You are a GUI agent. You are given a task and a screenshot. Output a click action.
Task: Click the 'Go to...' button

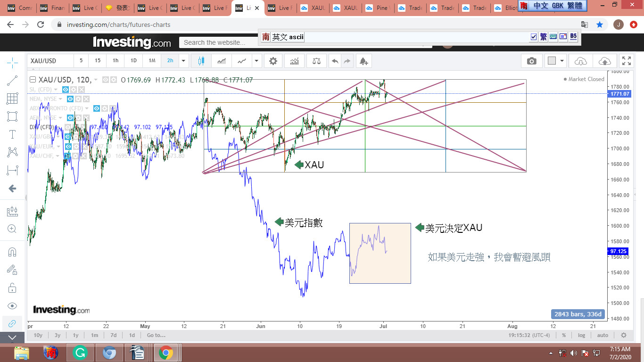(156, 335)
